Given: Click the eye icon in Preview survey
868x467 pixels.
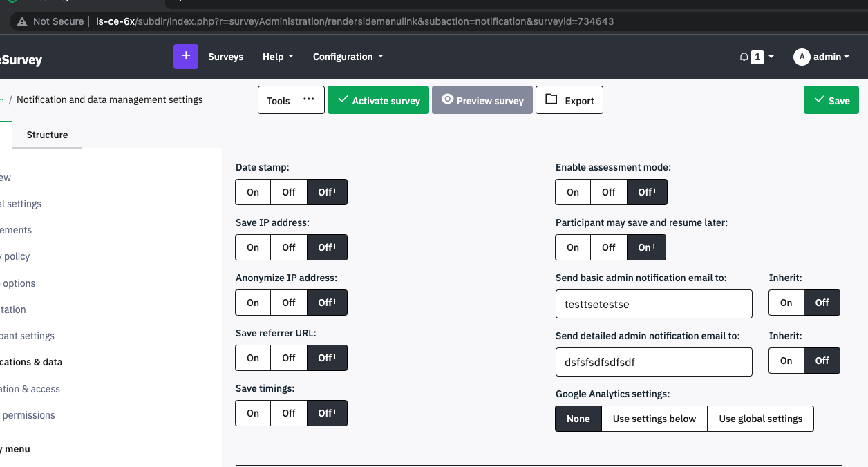Looking at the screenshot, I should [x=447, y=99].
